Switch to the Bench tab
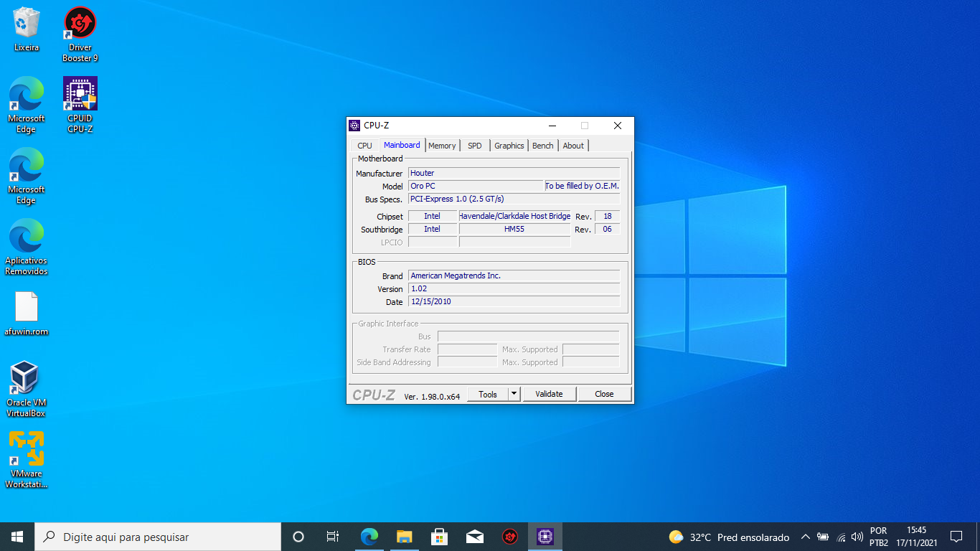 coord(543,146)
